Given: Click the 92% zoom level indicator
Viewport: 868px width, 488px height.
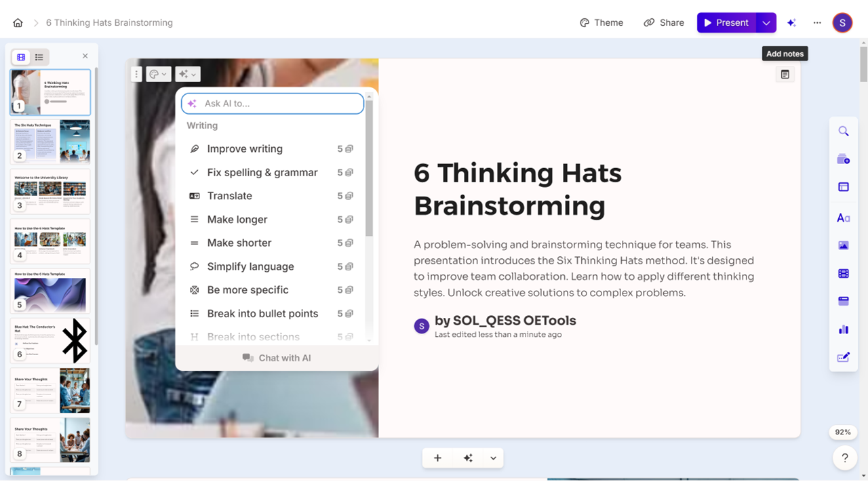Looking at the screenshot, I should 843,432.
